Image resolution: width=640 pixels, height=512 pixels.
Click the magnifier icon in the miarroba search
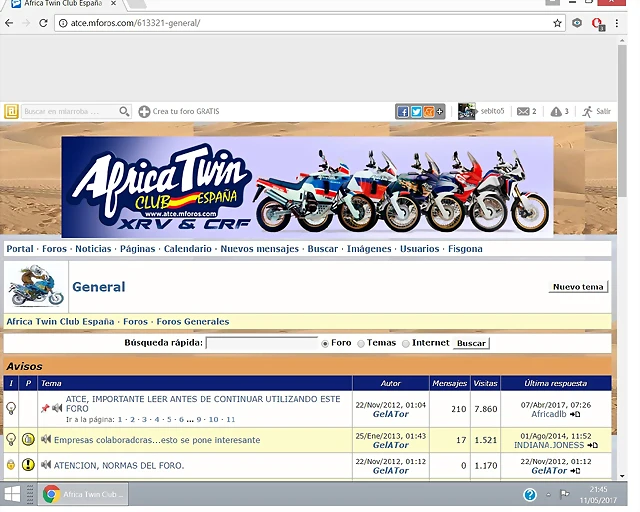124,111
